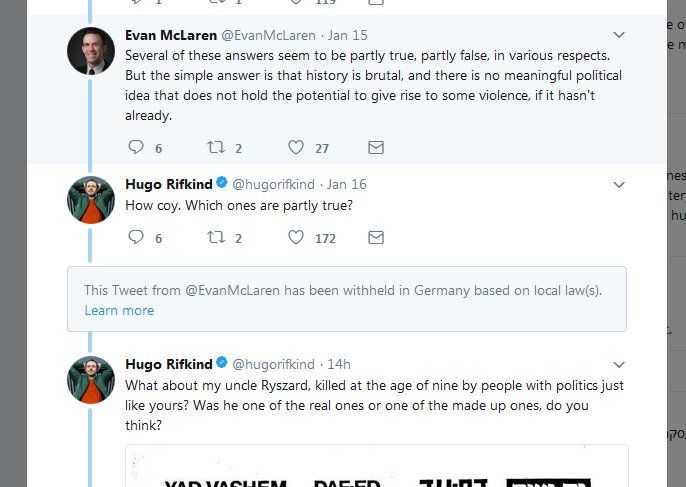Reply to Hugo Rifkind's "How coy" tweet
Screen dimensions: 686x487
(137, 238)
